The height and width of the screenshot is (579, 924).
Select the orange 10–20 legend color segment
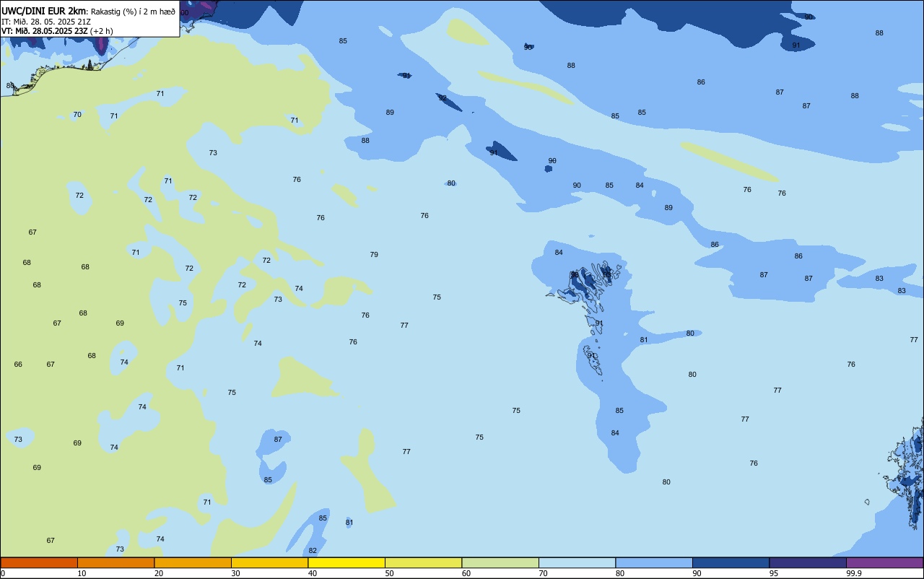(x=115, y=562)
